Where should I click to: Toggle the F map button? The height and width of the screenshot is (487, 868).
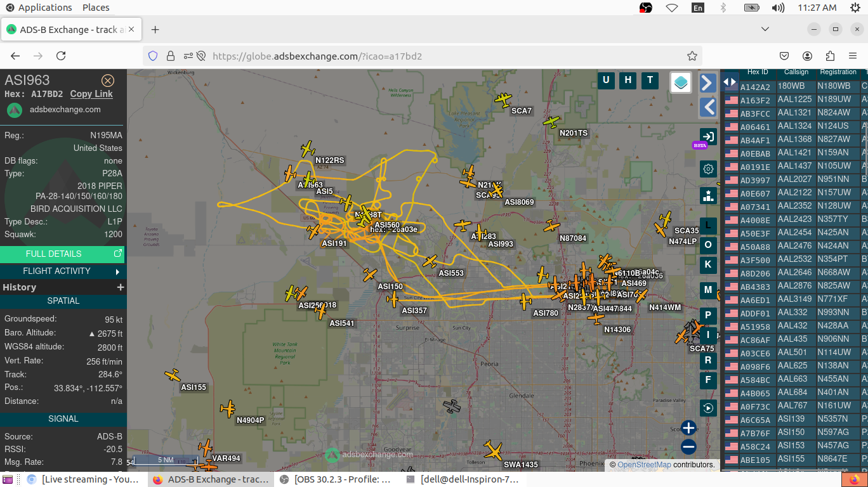click(708, 380)
